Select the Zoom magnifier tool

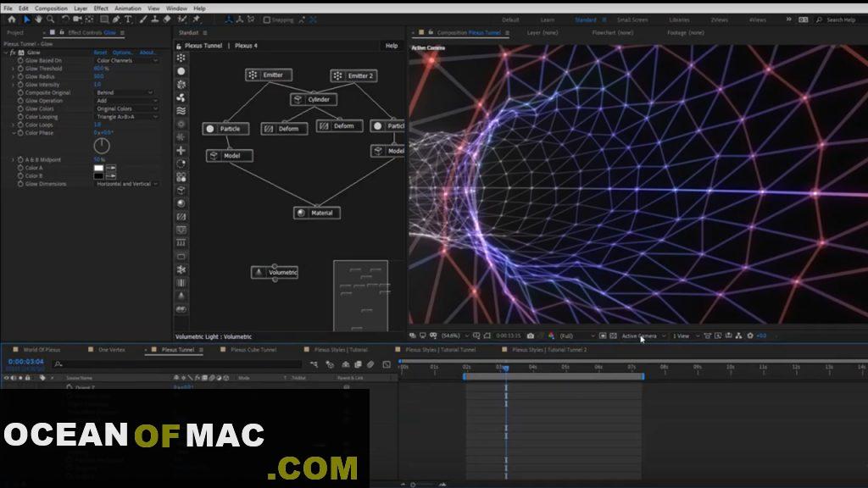(x=51, y=19)
